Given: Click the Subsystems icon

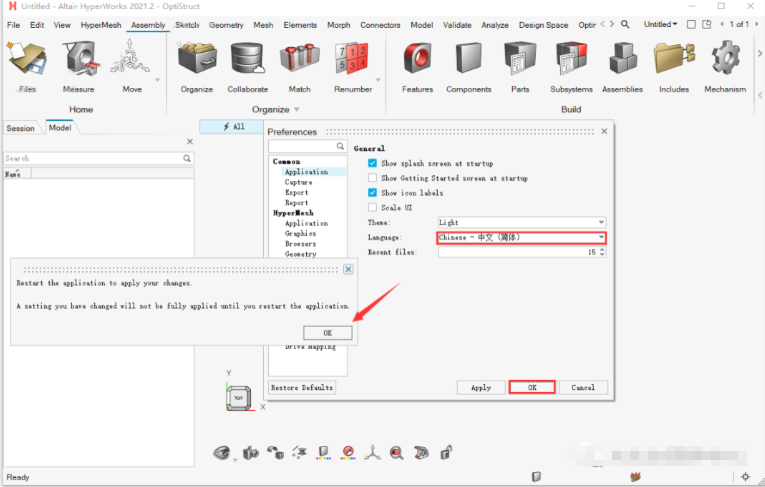Looking at the screenshot, I should pyautogui.click(x=570, y=62).
